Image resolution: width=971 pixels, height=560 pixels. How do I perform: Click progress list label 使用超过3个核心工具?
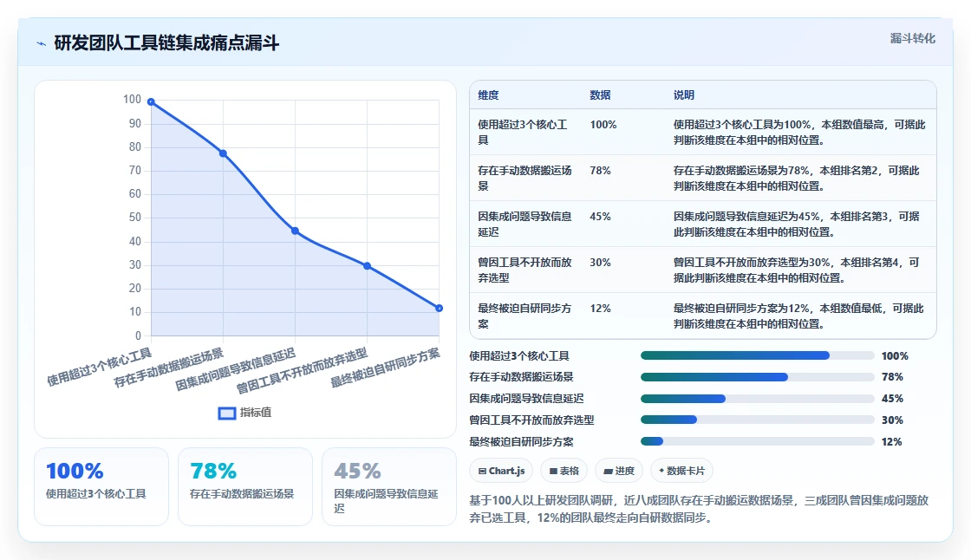(x=519, y=355)
